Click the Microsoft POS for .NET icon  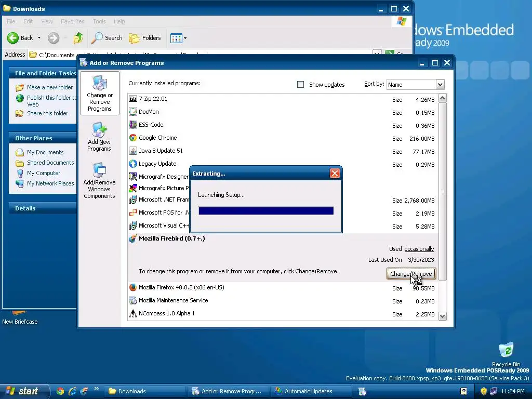tap(132, 212)
